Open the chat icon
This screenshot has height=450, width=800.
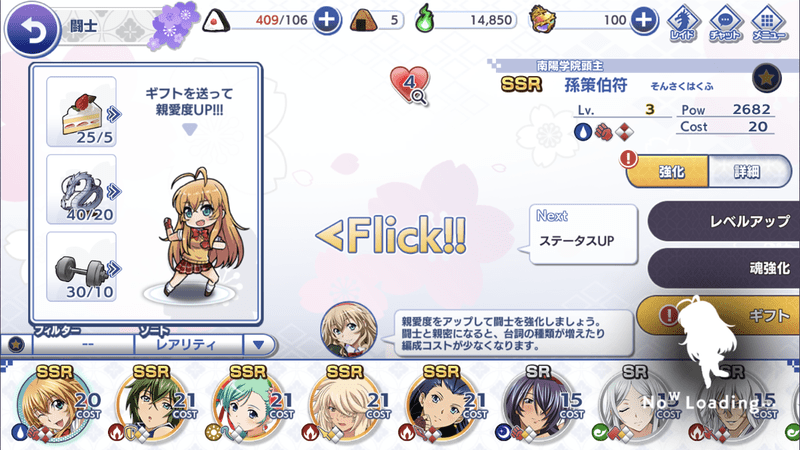[726, 23]
